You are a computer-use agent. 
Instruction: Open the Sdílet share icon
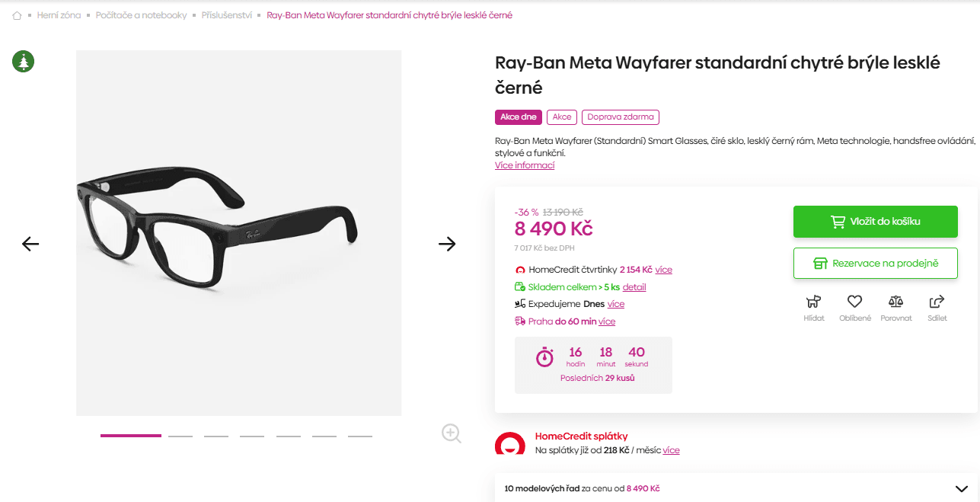point(937,302)
